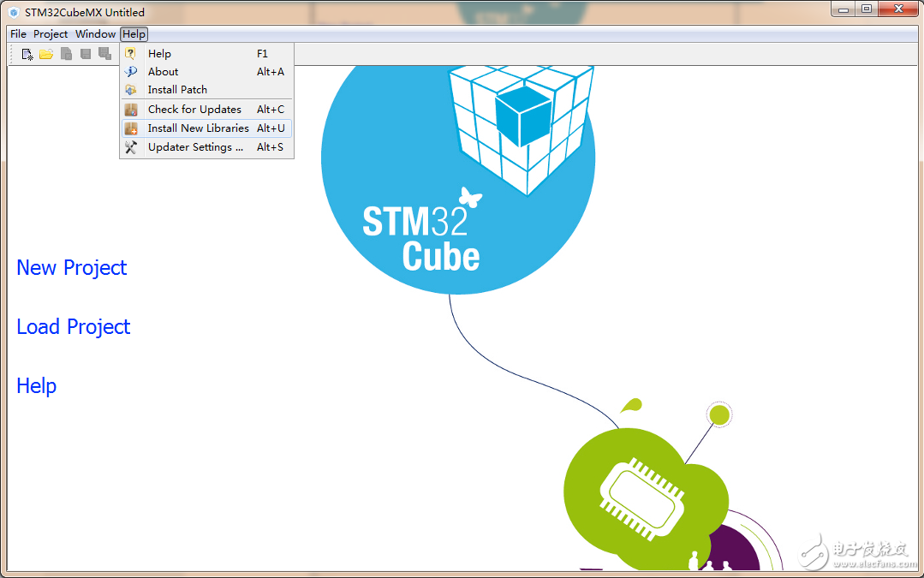Click the open folder toolbar icon
This screenshot has height=578, width=924.
coord(46,54)
